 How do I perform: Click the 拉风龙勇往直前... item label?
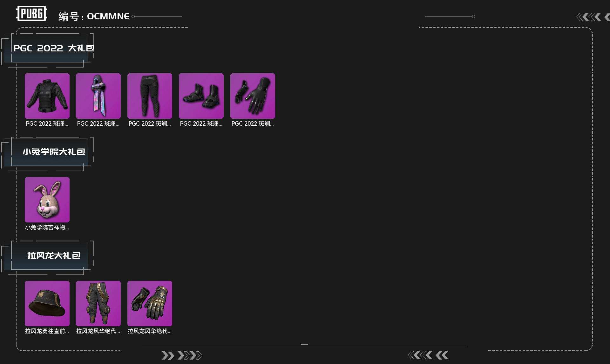tap(47, 331)
